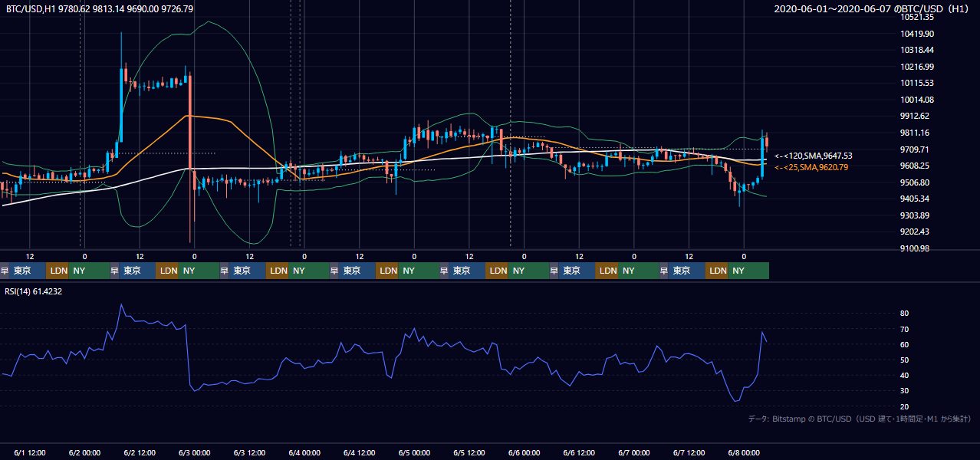The image size is (980, 460).
Task: Click the 6/2 12:00 time label
Action: pyautogui.click(x=140, y=453)
